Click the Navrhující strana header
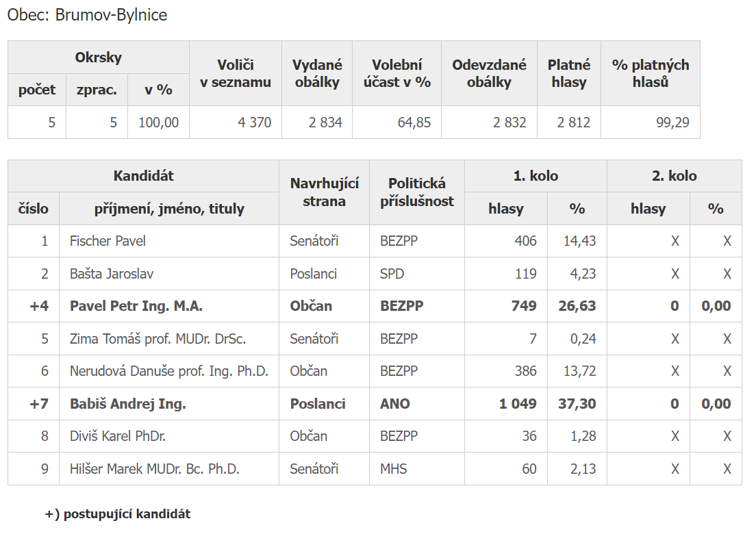The width and height of the screenshot is (756, 534). click(x=324, y=192)
